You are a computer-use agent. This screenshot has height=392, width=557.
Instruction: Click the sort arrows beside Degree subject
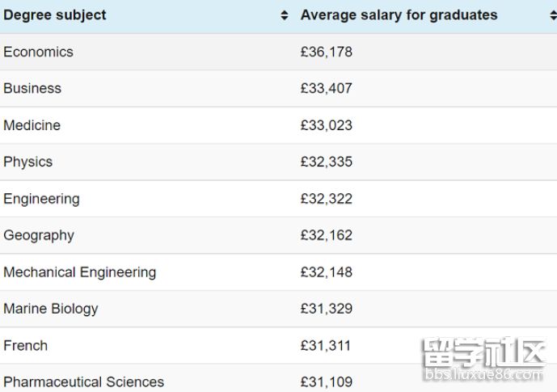285,16
